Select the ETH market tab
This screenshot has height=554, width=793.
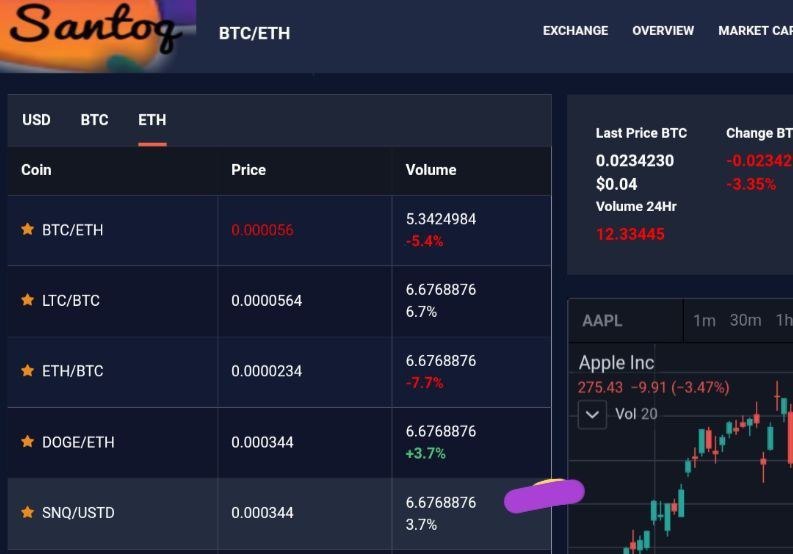coord(152,120)
